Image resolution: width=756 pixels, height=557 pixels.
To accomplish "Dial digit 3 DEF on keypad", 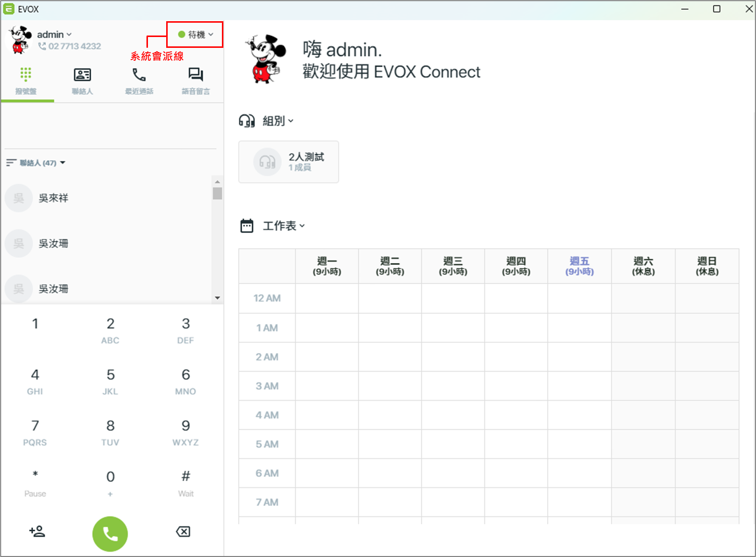I will [x=186, y=331].
